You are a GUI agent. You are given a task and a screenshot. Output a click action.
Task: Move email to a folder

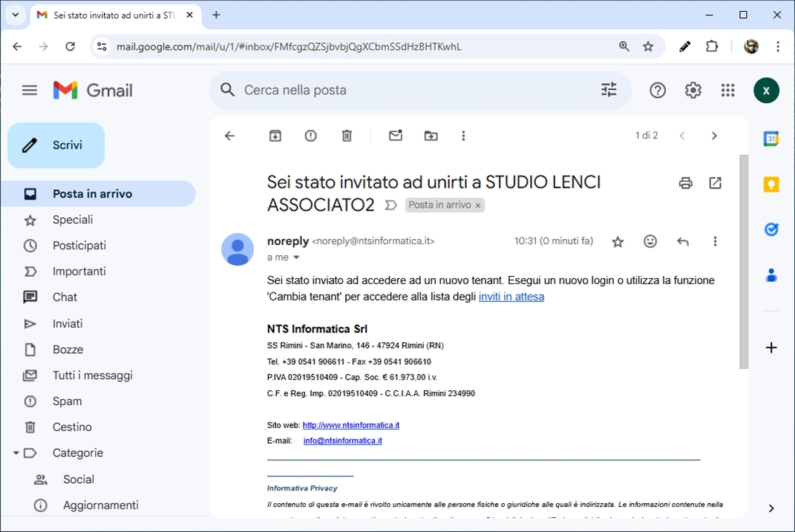431,136
